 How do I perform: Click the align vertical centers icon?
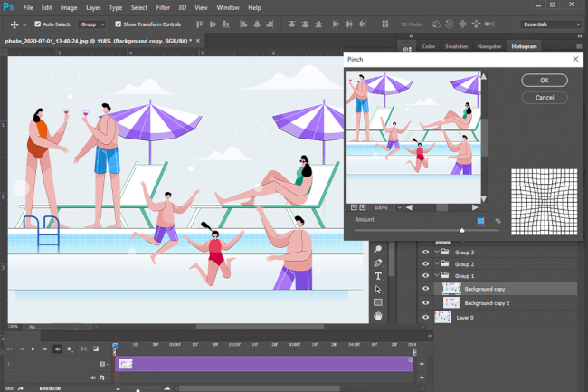(x=213, y=24)
